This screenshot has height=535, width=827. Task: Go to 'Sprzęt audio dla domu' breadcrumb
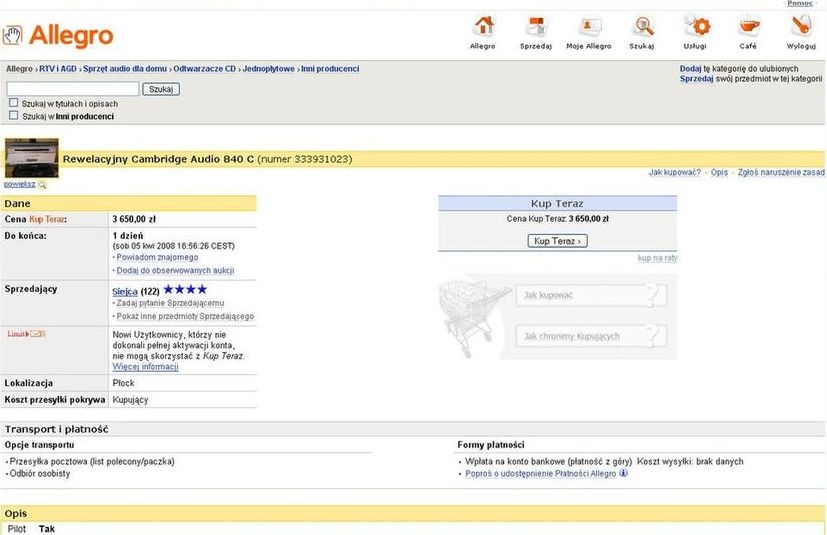pyautogui.click(x=125, y=69)
